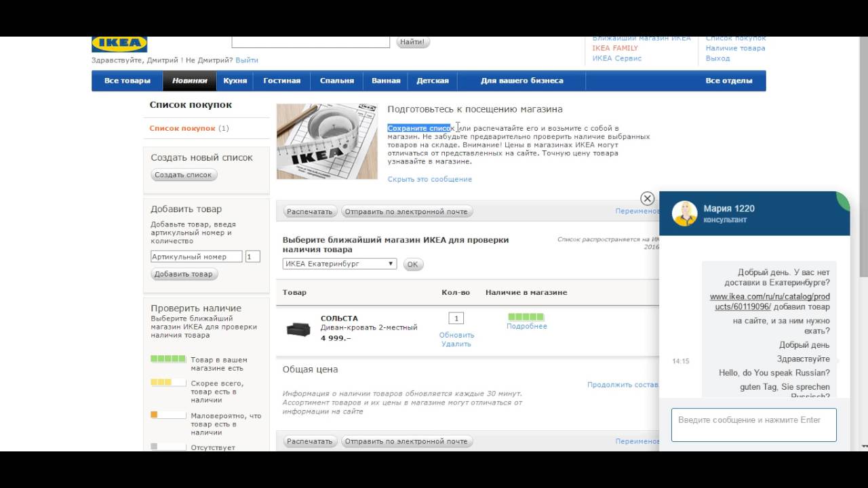The width and height of the screenshot is (868, 488).
Task: Open the Новинки tab
Action: click(x=190, y=81)
